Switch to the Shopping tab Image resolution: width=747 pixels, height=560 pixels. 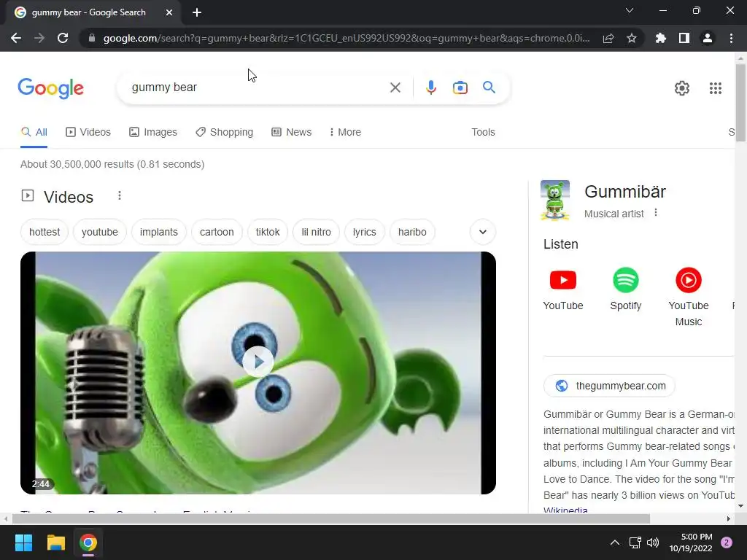coord(225,133)
